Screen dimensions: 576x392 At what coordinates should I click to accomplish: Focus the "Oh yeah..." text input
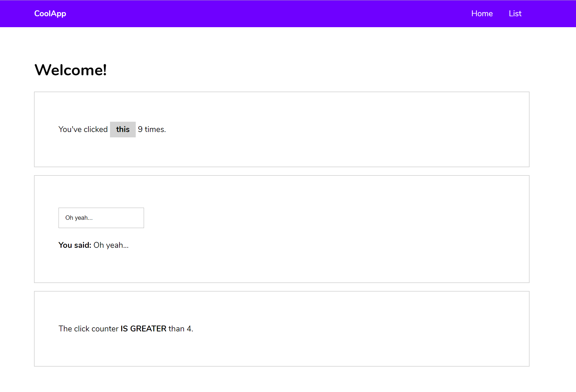click(101, 218)
